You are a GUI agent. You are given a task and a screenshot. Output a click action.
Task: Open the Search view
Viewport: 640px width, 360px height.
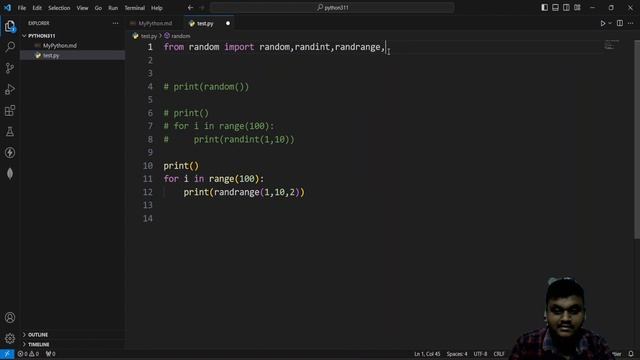[x=10, y=47]
